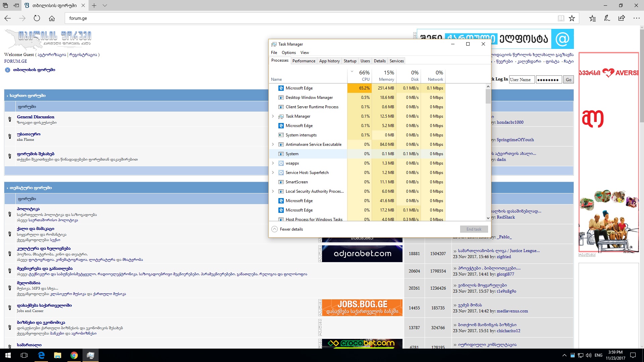Image resolution: width=644 pixels, height=362 pixels.
Task: Select the SmartScreen process row
Action: pyautogui.click(x=357, y=182)
